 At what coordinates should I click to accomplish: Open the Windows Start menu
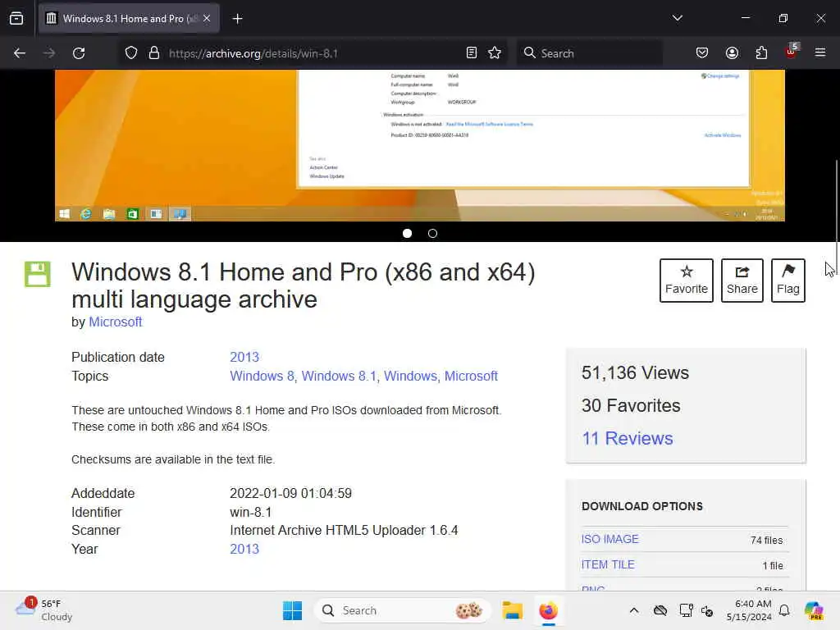tap(292, 610)
